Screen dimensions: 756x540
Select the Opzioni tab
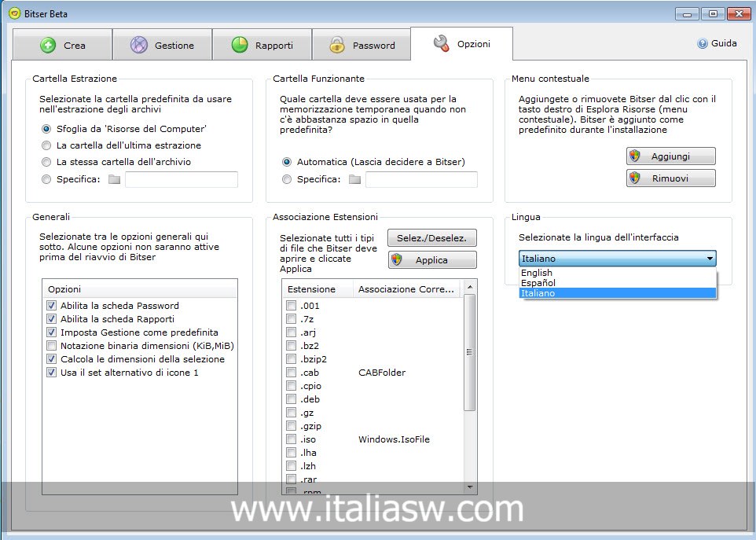click(461, 43)
